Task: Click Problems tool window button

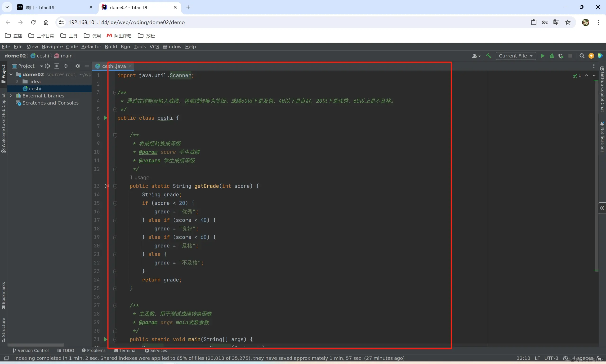Action: point(94,351)
